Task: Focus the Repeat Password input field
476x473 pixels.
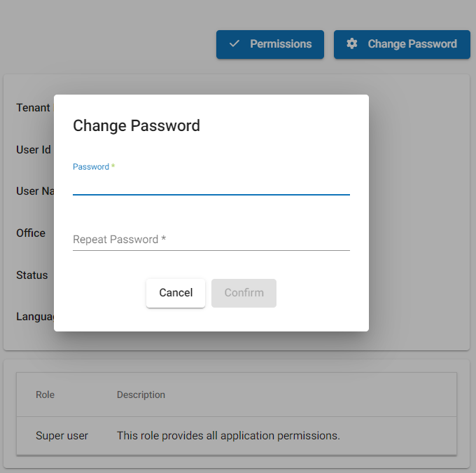Action: coord(211,240)
